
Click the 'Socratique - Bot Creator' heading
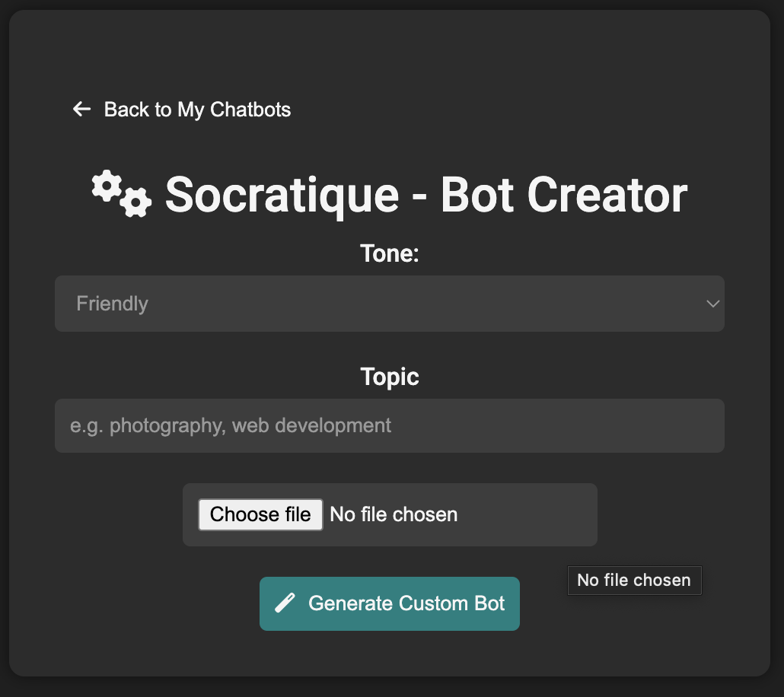click(426, 195)
